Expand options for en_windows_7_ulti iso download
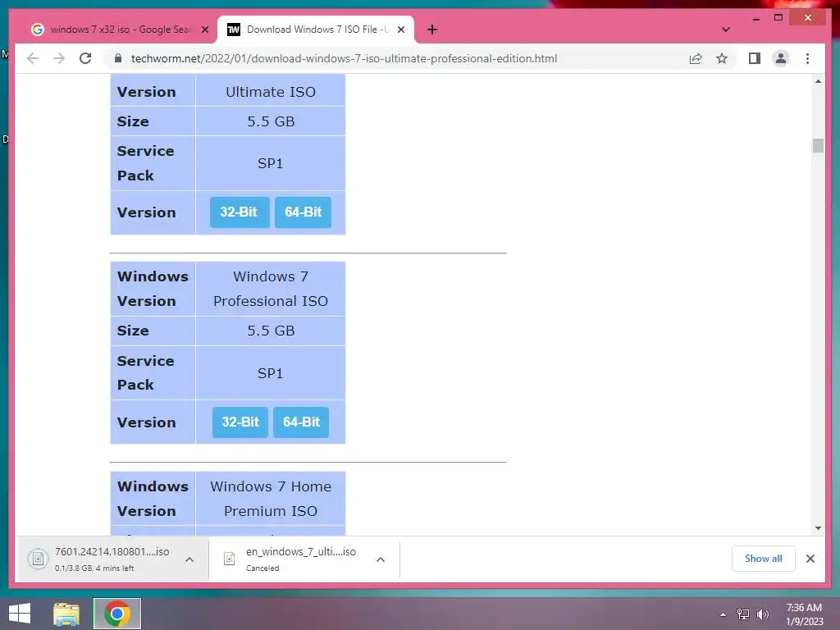 pyautogui.click(x=381, y=559)
